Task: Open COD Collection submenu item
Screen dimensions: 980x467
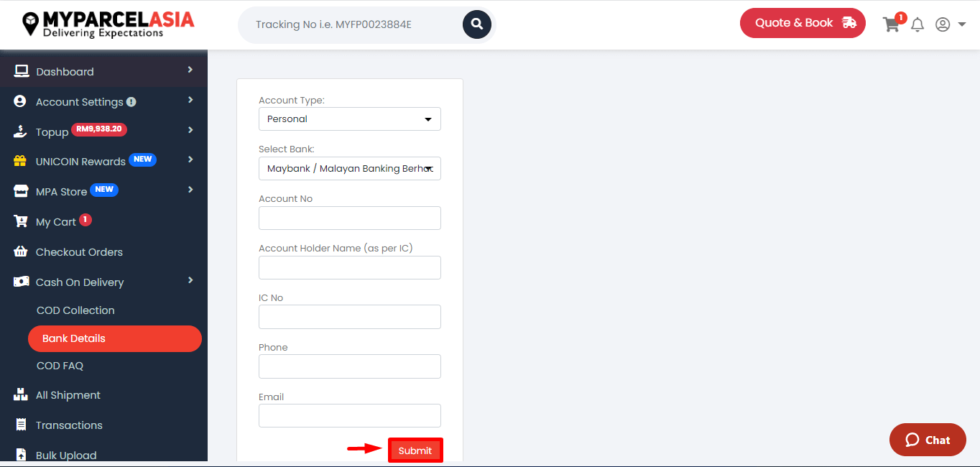Action: 75,310
